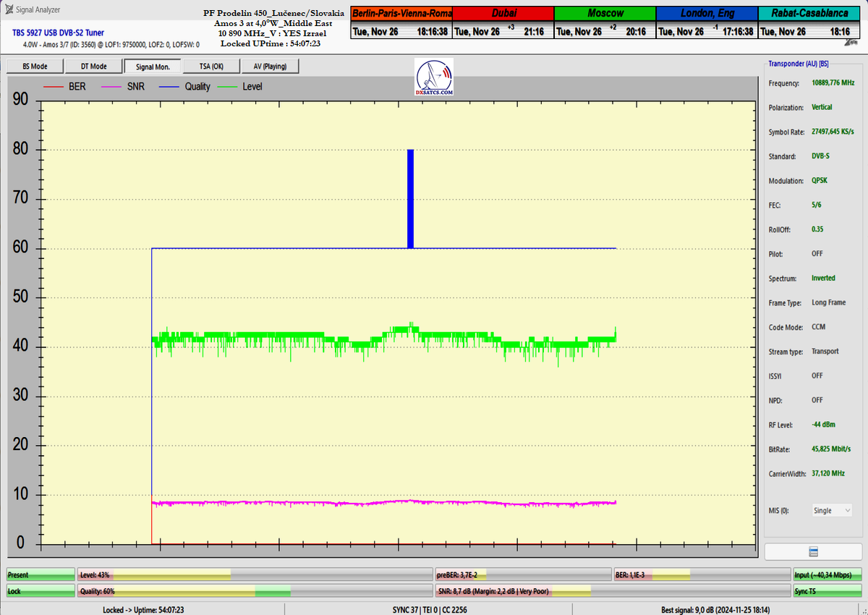Image resolution: width=868 pixels, height=615 pixels.
Task: Click the DXSATCS.COM satellite dish logo
Action: point(434,77)
